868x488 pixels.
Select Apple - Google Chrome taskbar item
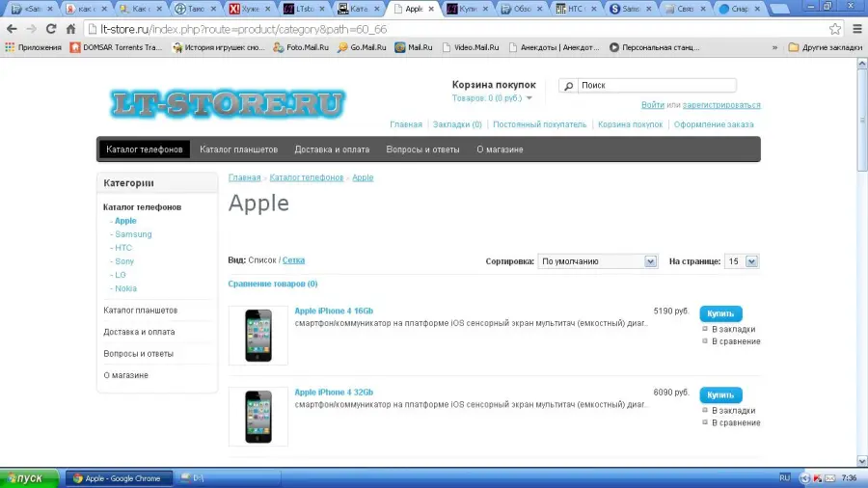[119, 478]
